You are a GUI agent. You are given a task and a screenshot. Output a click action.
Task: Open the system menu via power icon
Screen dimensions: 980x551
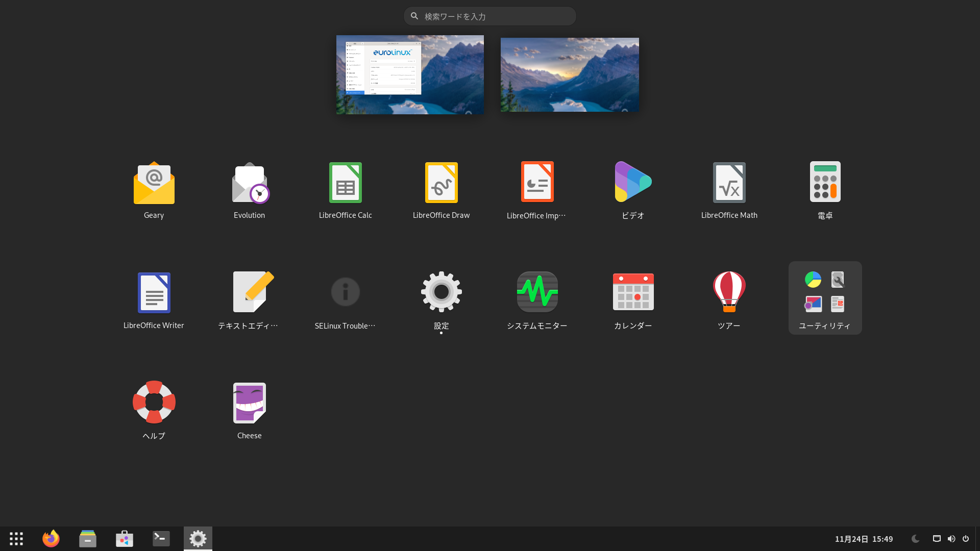click(966, 539)
